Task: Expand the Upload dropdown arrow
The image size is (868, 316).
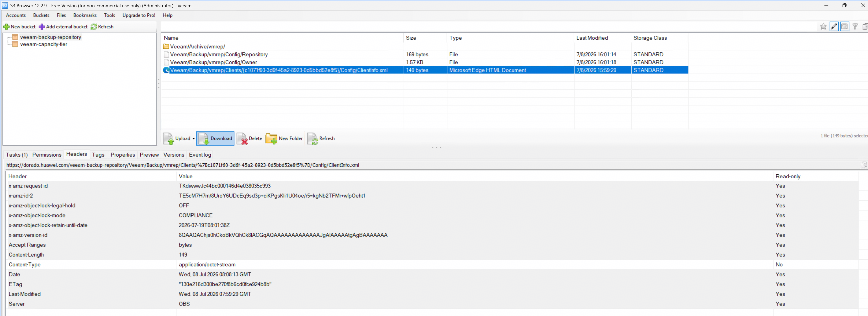Action: click(193, 138)
